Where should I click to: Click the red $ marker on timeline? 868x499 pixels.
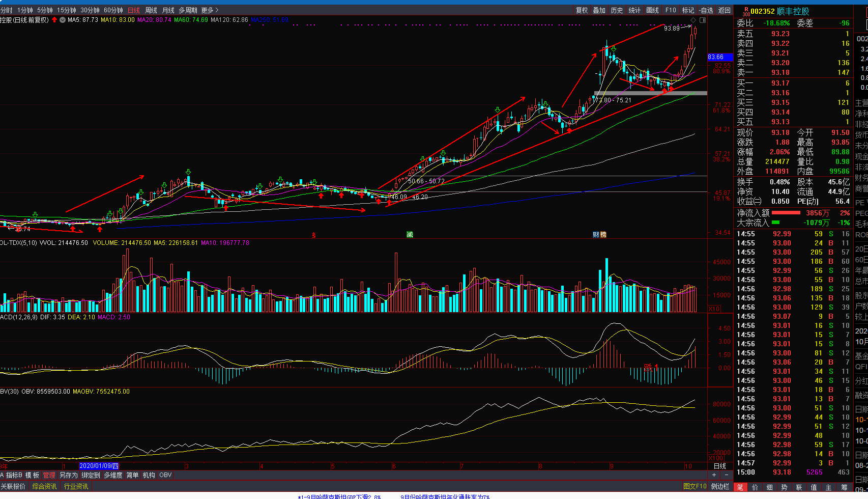[314, 235]
